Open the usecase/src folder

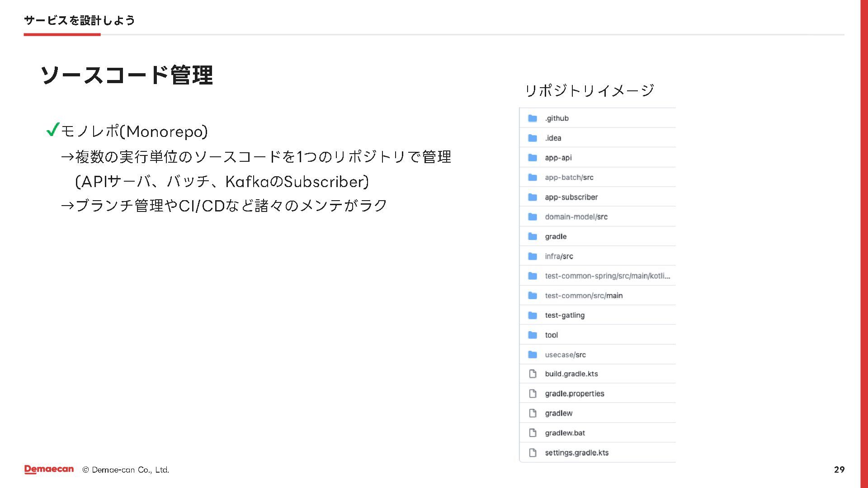565,355
